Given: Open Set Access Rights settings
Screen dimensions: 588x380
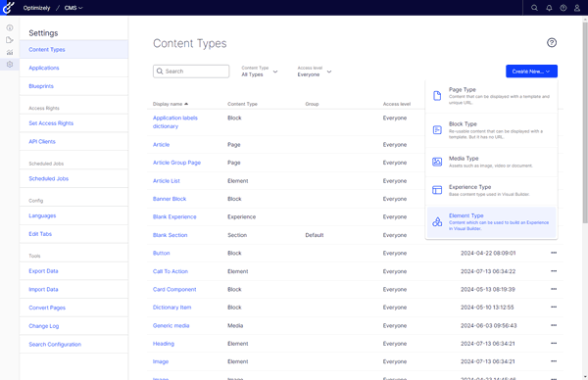Looking at the screenshot, I should point(73,123).
